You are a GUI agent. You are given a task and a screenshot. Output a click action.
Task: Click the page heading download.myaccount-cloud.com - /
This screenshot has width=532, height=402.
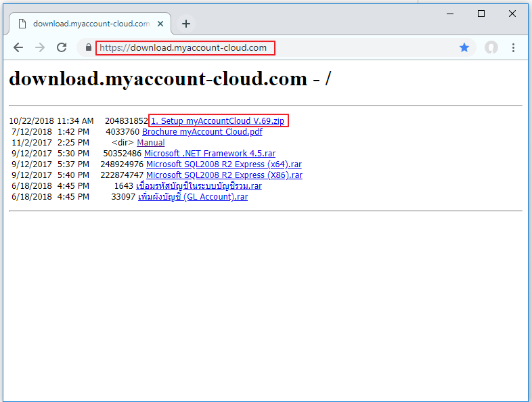(170, 79)
